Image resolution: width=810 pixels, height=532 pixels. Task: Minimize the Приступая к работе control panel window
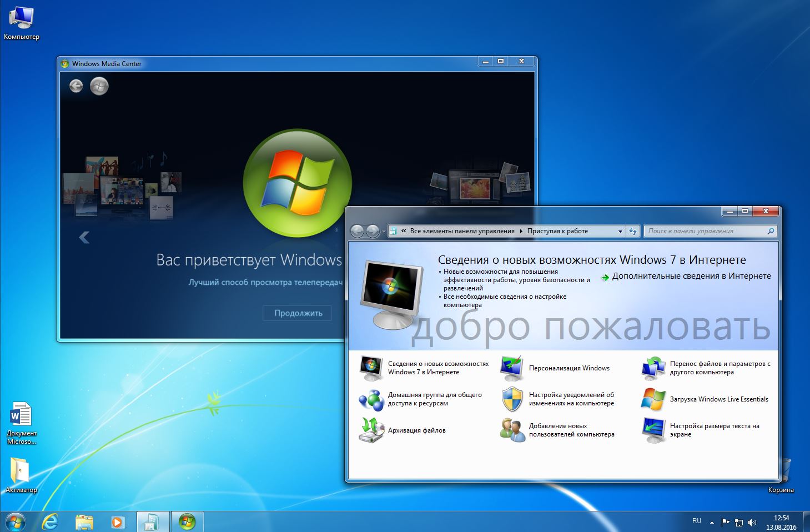(730, 211)
